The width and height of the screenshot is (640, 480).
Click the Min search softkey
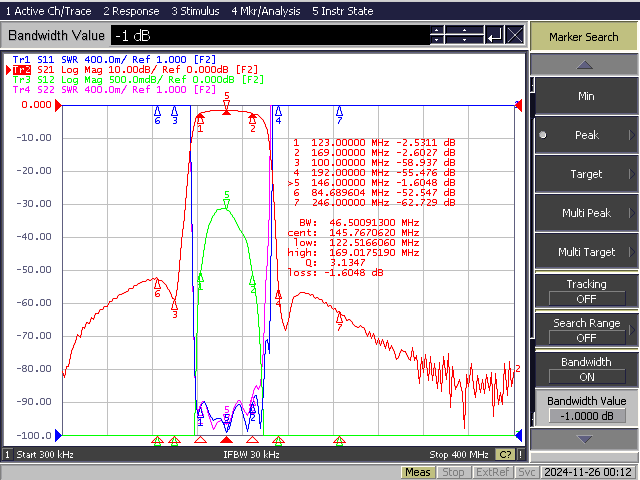(587, 96)
